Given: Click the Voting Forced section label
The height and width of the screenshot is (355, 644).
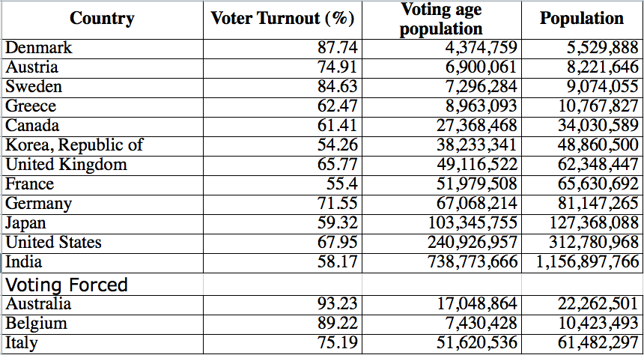Looking at the screenshot, I should 67,285.
